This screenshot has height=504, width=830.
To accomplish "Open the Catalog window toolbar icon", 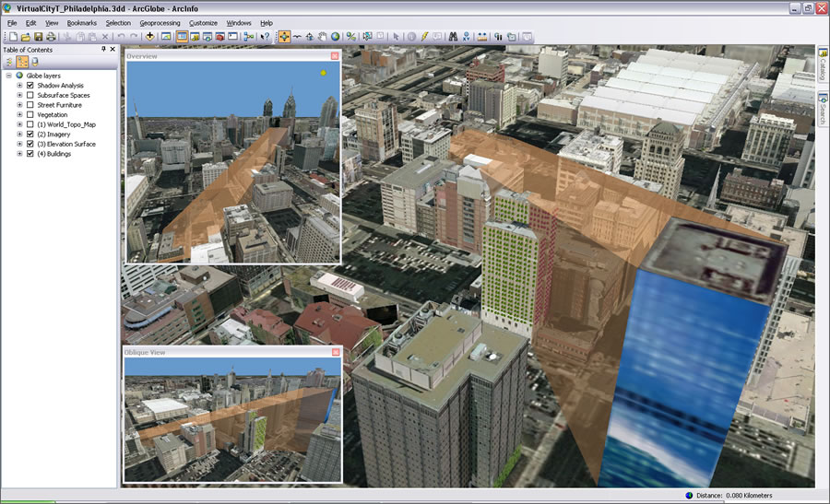I will [x=195, y=37].
